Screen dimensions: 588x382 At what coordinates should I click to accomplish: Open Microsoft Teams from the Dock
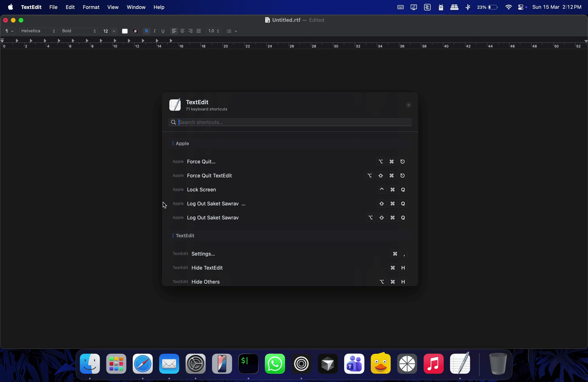pyautogui.click(x=354, y=364)
